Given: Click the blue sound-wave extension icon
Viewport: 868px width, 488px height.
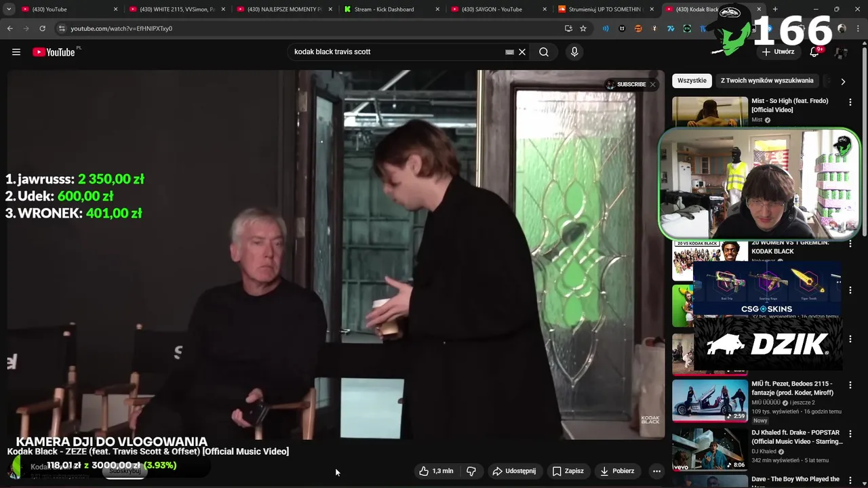Looking at the screenshot, I should tap(606, 28).
